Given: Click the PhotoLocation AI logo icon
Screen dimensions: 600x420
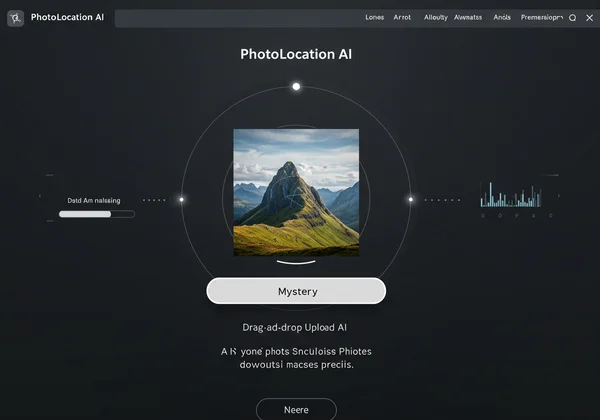Looking at the screenshot, I should click(x=15, y=18).
